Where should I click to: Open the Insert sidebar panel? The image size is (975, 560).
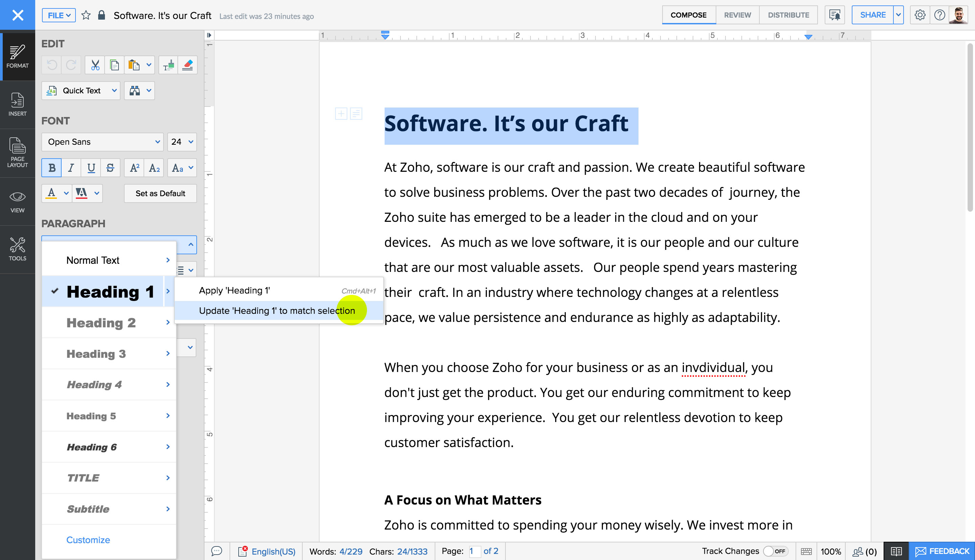[x=17, y=104]
